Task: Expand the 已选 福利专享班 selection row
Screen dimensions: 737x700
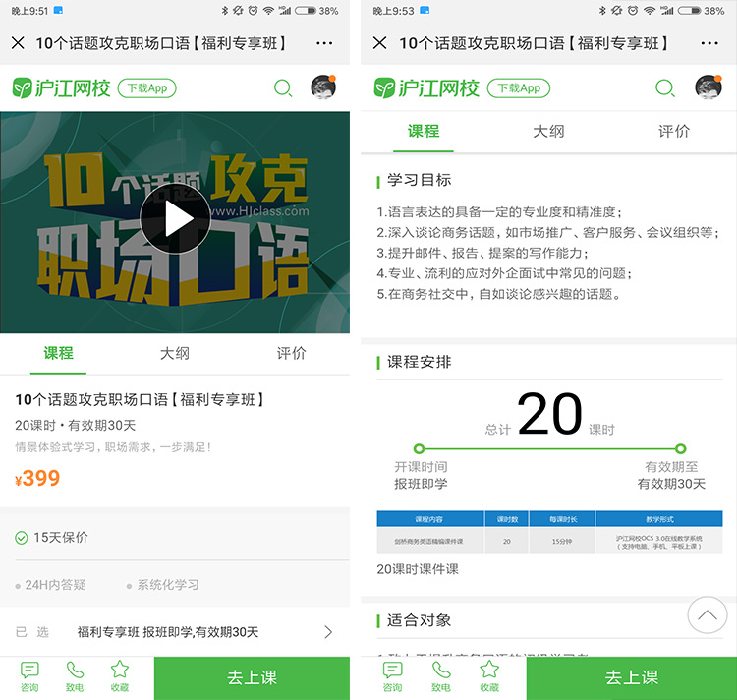Action: click(x=175, y=632)
